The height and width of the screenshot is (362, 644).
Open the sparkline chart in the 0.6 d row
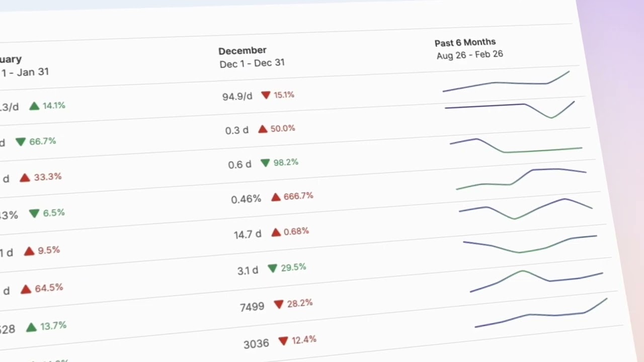click(516, 146)
